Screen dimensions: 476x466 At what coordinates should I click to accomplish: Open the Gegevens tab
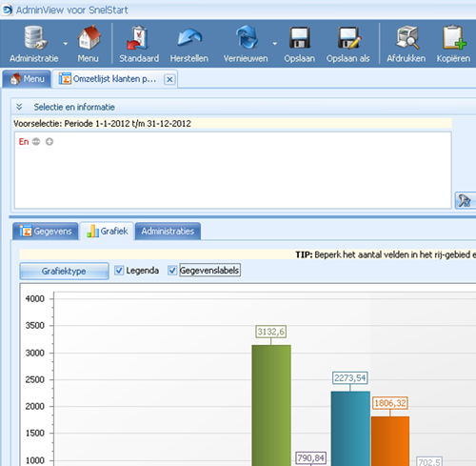[x=46, y=232]
